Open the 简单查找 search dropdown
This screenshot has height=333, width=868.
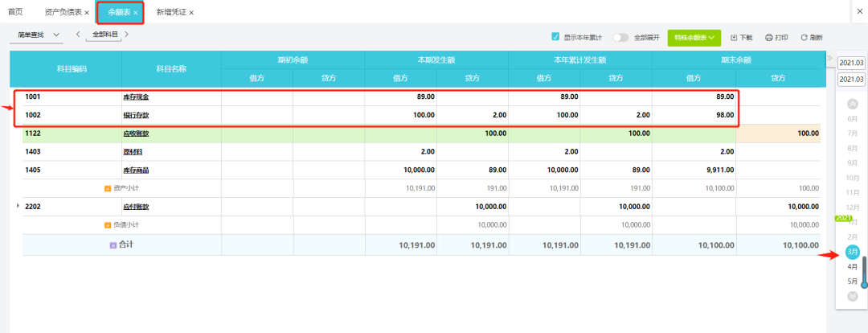point(39,35)
